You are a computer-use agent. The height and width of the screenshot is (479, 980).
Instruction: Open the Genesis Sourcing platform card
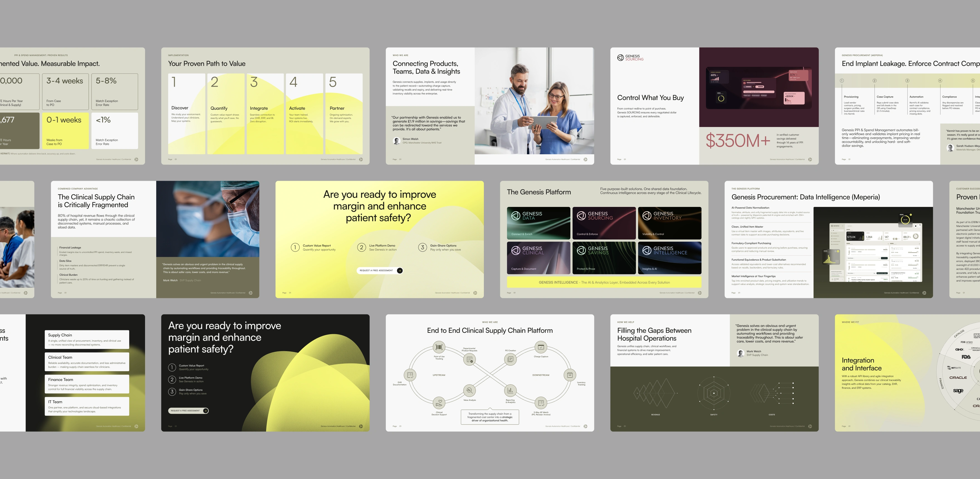point(604,223)
